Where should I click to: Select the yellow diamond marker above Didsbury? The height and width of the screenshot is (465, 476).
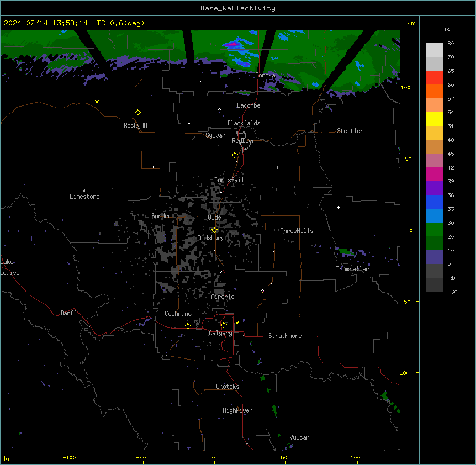click(215, 230)
